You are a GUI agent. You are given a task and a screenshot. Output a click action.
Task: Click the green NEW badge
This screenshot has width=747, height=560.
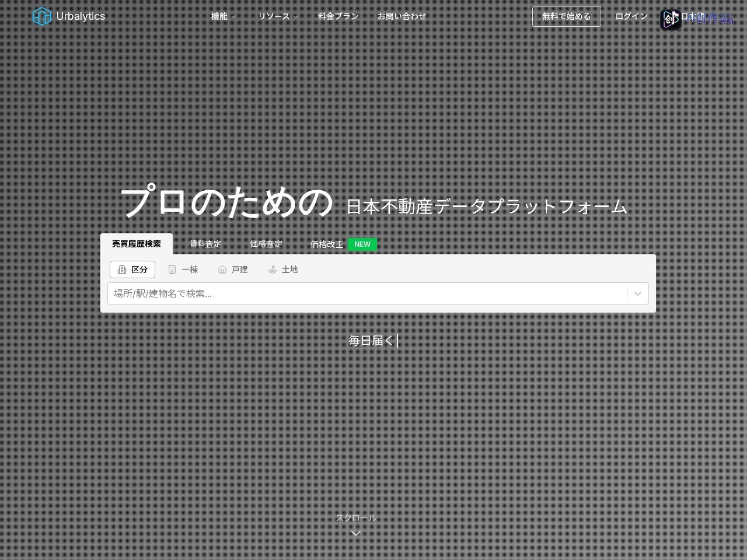pos(362,244)
